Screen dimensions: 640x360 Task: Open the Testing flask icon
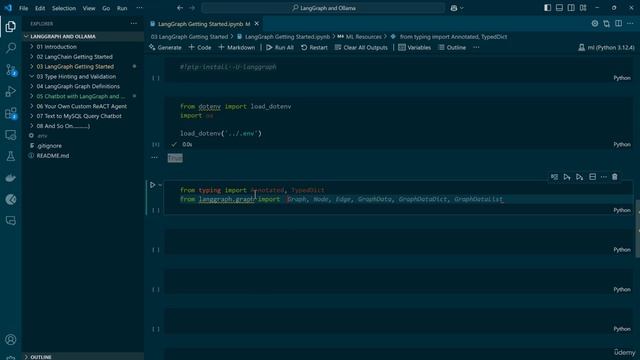pyautogui.click(x=11, y=156)
